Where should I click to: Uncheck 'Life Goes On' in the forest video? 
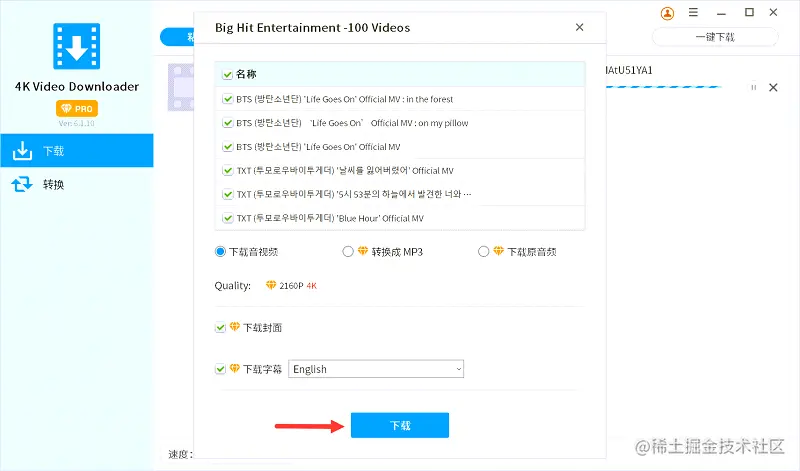click(228, 99)
